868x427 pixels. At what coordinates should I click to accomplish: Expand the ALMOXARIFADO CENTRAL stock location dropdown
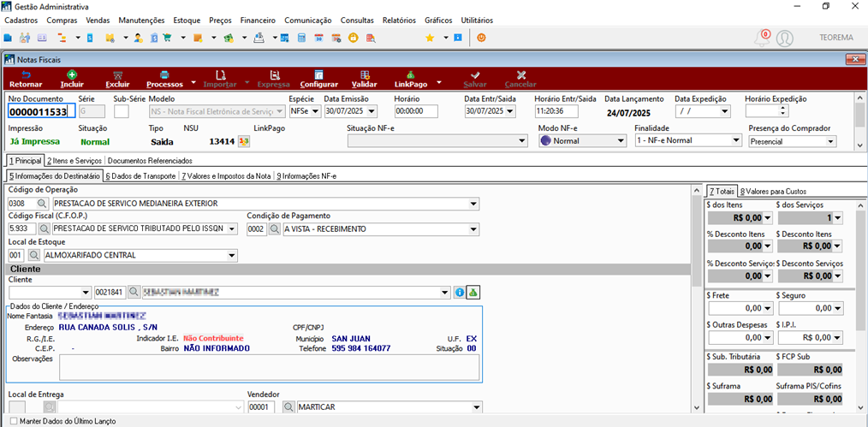[x=232, y=255]
